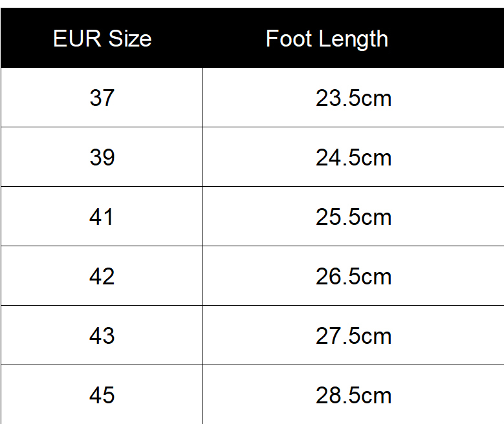Click the EUR Size column header
The width and height of the screenshot is (504, 424).
point(102,38)
